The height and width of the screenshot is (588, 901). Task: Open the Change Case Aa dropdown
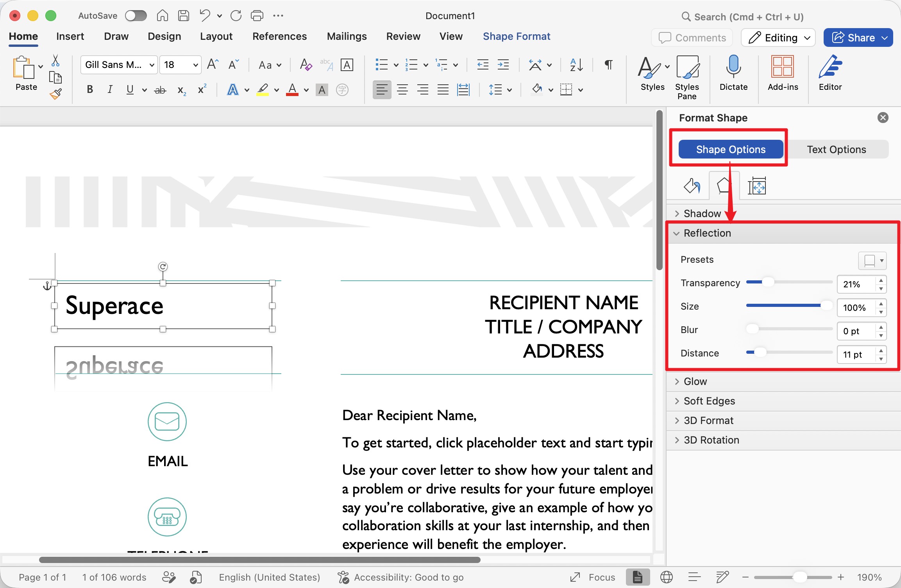[x=270, y=65]
